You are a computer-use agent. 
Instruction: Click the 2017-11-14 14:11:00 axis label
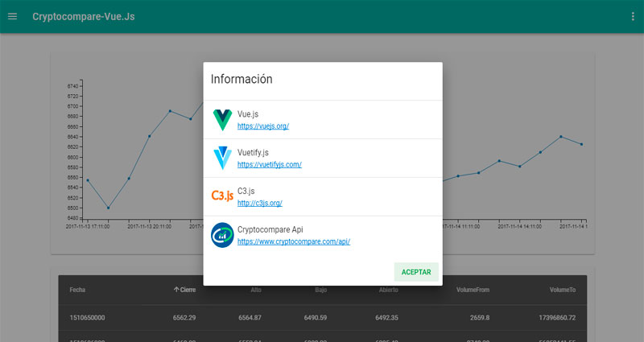[x=519, y=226]
